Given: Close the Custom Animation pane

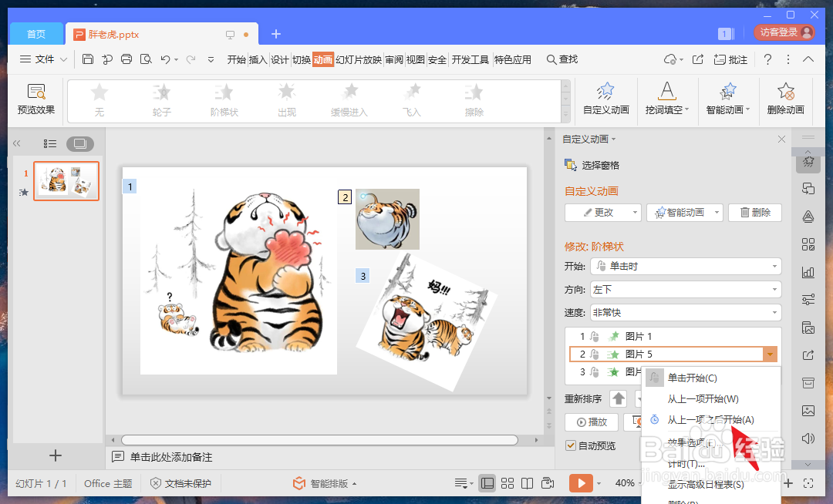Looking at the screenshot, I should (x=781, y=139).
